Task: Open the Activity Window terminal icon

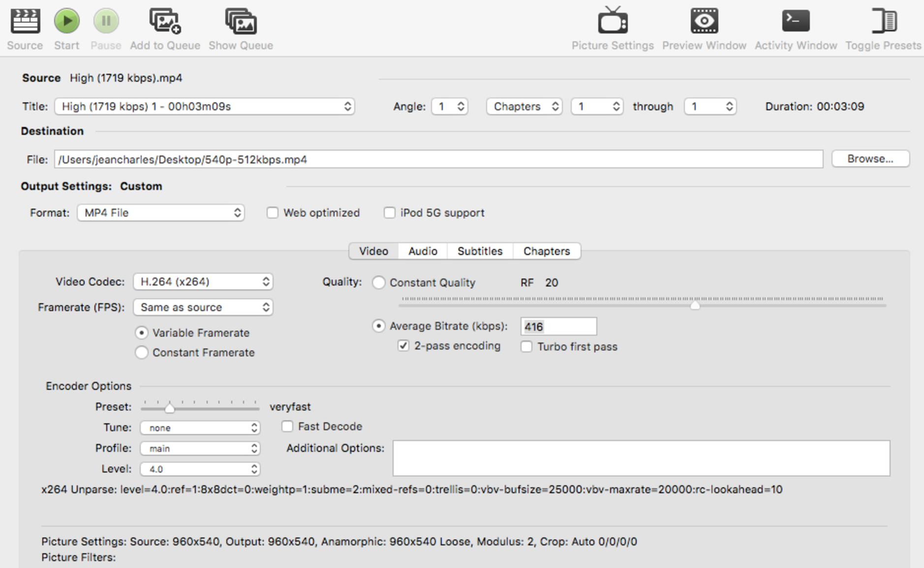Action: click(x=796, y=21)
